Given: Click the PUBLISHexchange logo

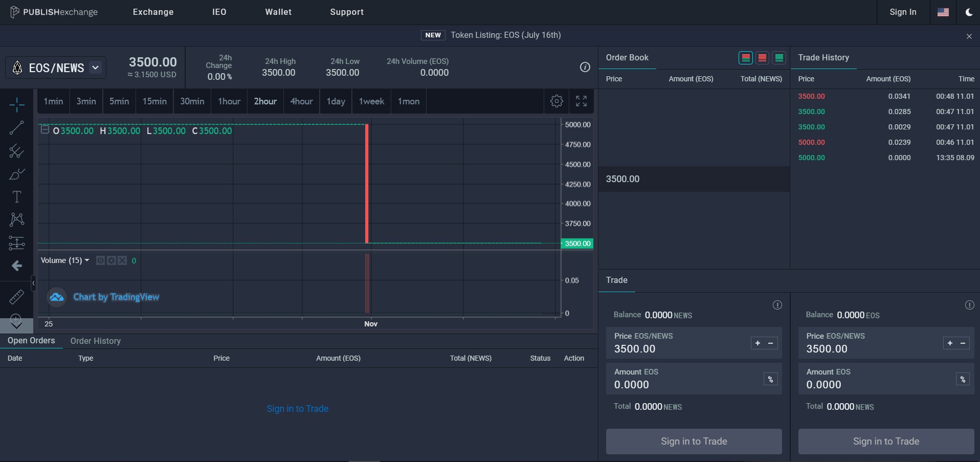Looking at the screenshot, I should click(54, 12).
